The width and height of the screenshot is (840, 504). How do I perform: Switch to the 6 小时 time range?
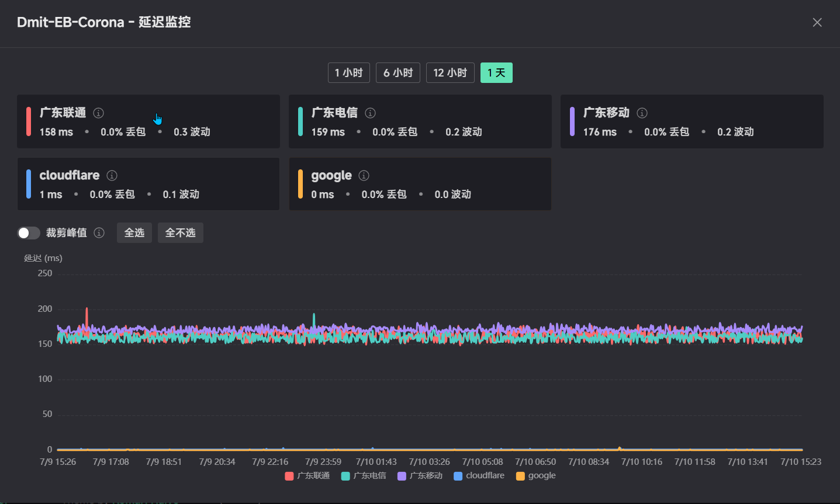pyautogui.click(x=398, y=73)
